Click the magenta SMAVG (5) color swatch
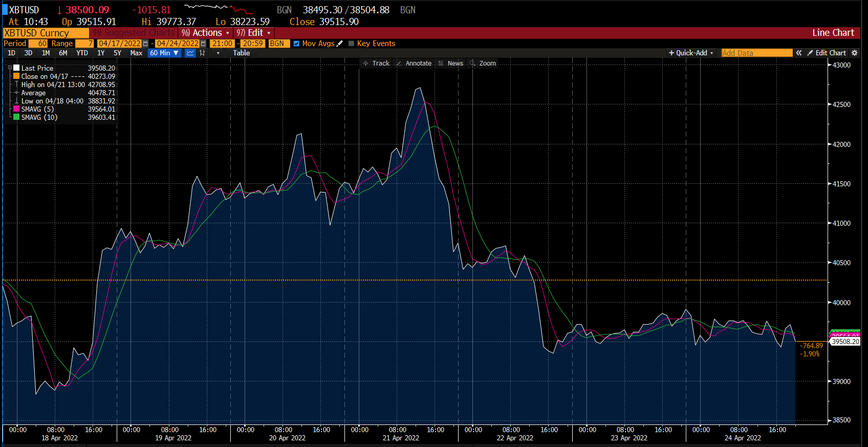 coord(16,109)
